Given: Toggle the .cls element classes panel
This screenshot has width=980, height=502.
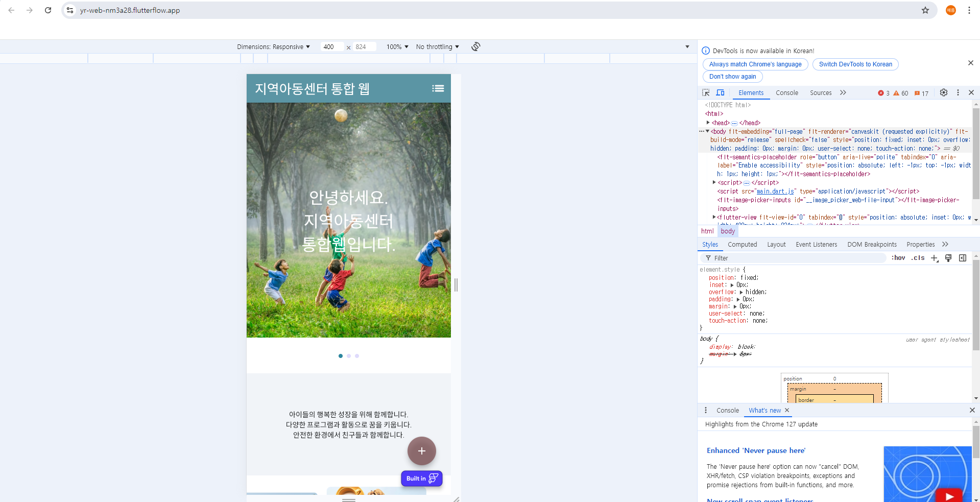Looking at the screenshot, I should tap(918, 258).
